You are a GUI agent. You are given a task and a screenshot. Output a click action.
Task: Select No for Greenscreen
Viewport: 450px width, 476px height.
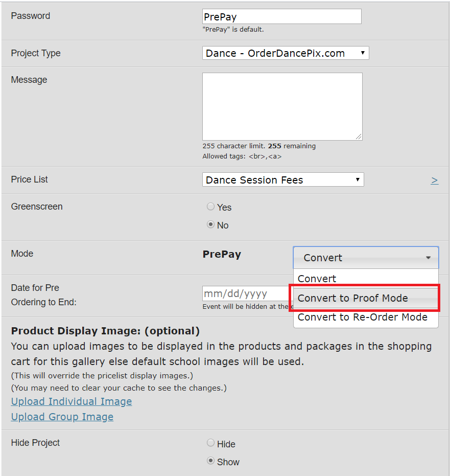211,225
